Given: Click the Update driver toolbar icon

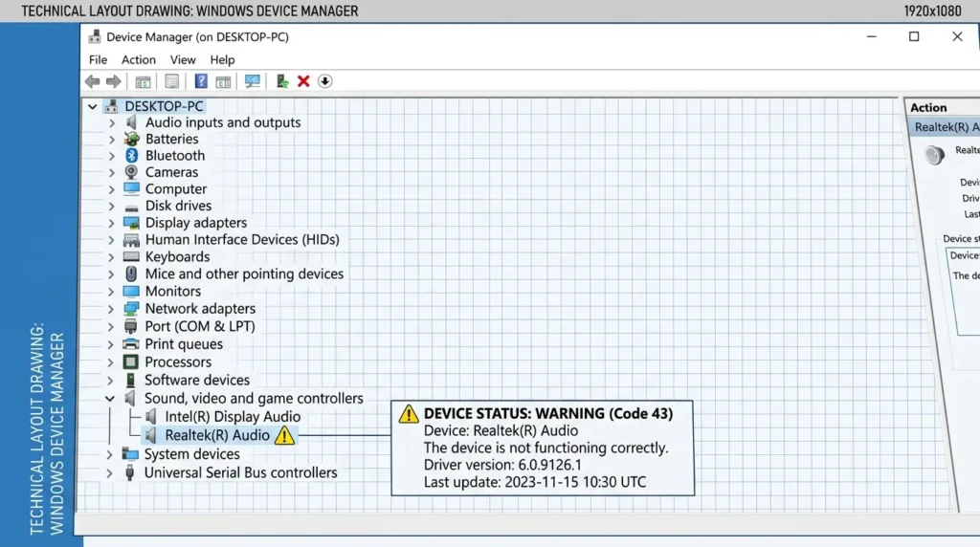Looking at the screenshot, I should coord(282,81).
